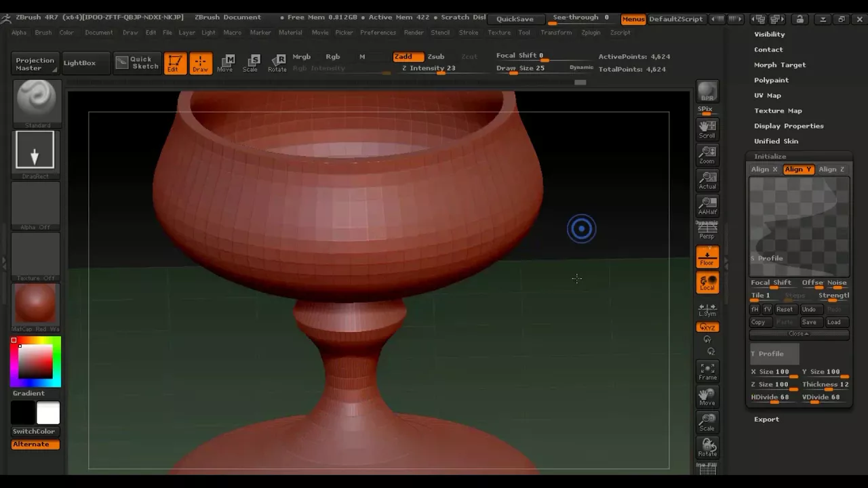Click the AAHalf view icon
868x488 pixels.
point(707,206)
